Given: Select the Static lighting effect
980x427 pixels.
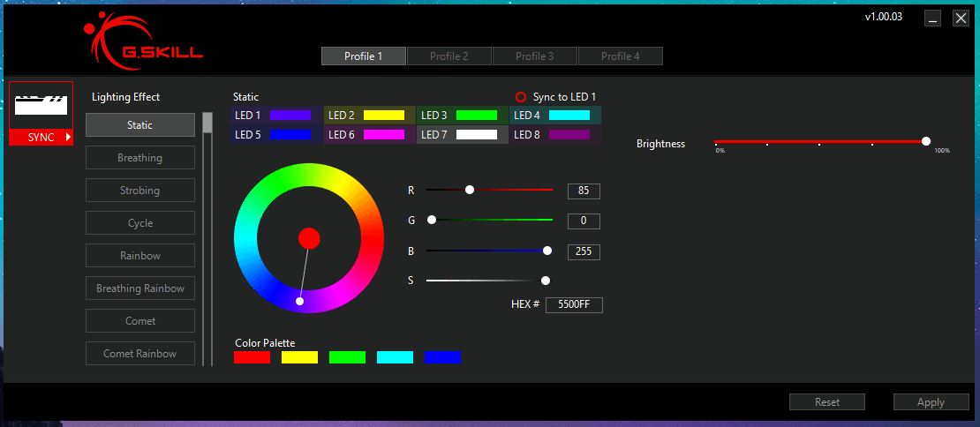Looking at the screenshot, I should tap(140, 125).
